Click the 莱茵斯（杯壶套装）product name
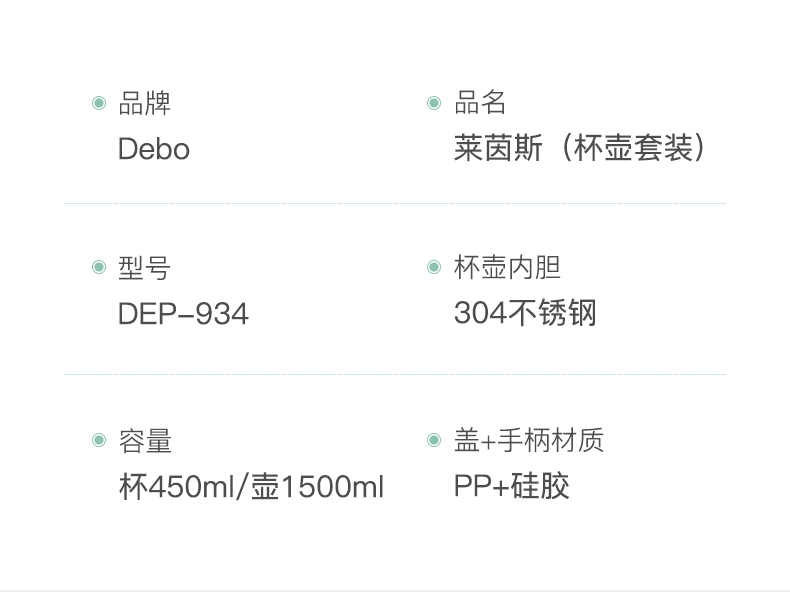 tap(580, 149)
